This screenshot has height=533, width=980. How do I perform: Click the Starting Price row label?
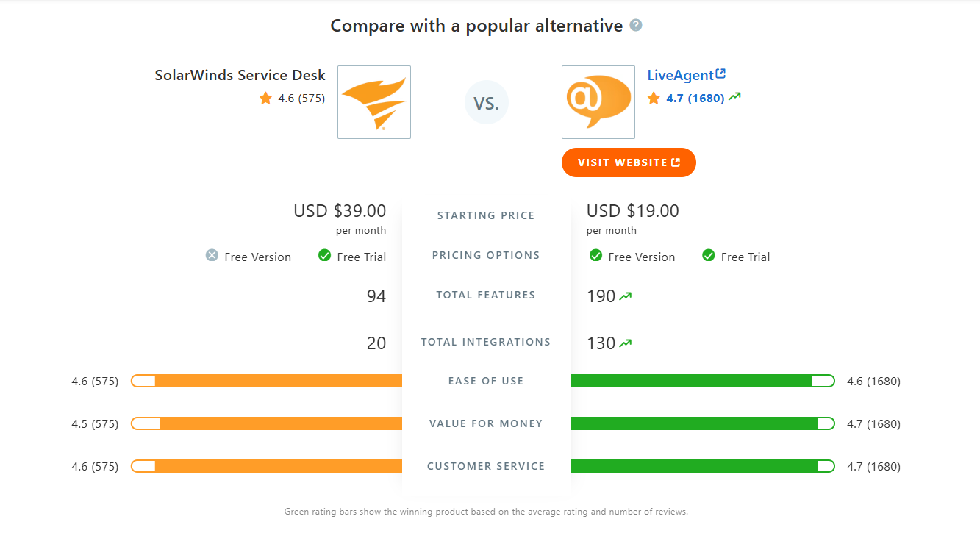pyautogui.click(x=486, y=215)
